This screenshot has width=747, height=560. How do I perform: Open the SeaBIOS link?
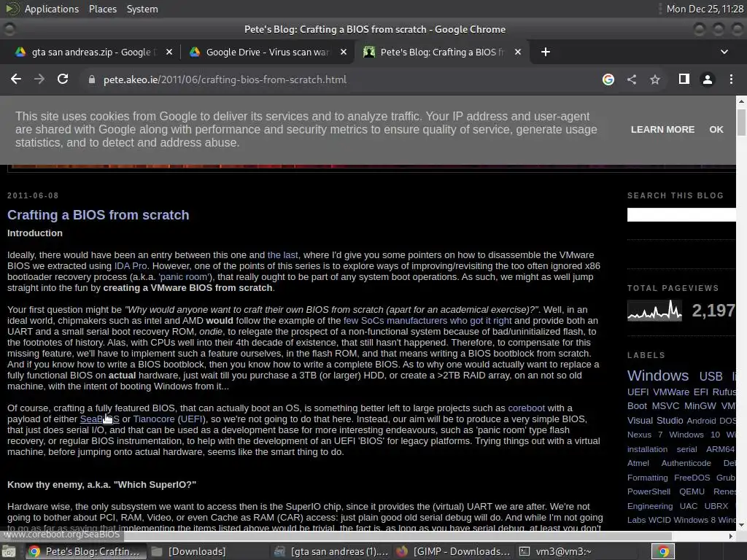[99, 419]
